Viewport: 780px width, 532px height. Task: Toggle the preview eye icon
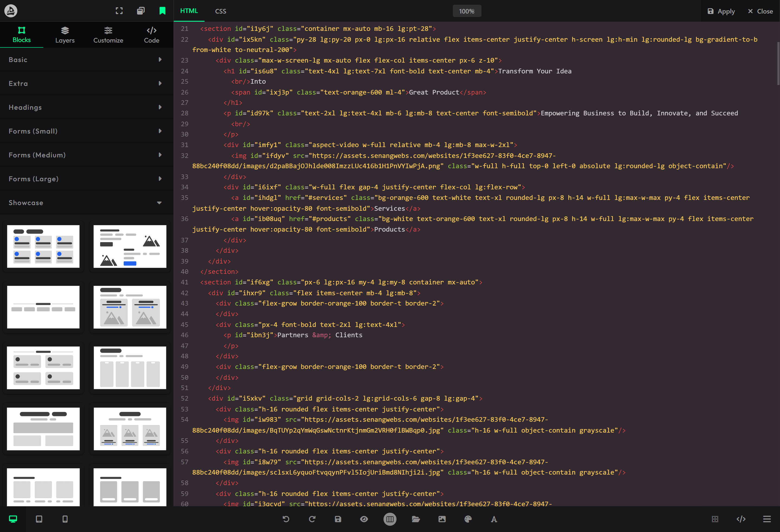[364, 519]
